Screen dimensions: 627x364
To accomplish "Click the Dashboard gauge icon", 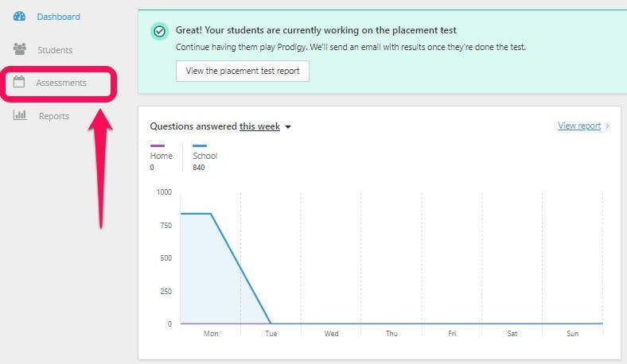I will click(x=19, y=17).
